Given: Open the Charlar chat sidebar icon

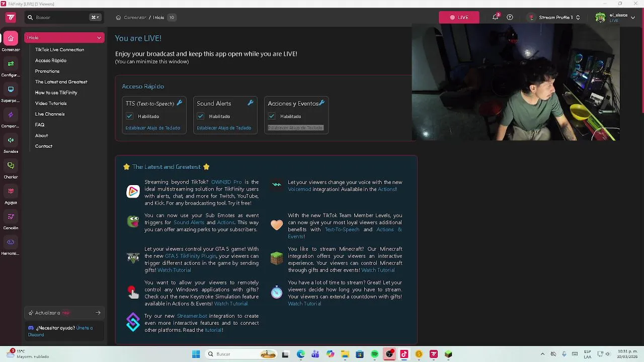Looking at the screenshot, I should pyautogui.click(x=11, y=165).
